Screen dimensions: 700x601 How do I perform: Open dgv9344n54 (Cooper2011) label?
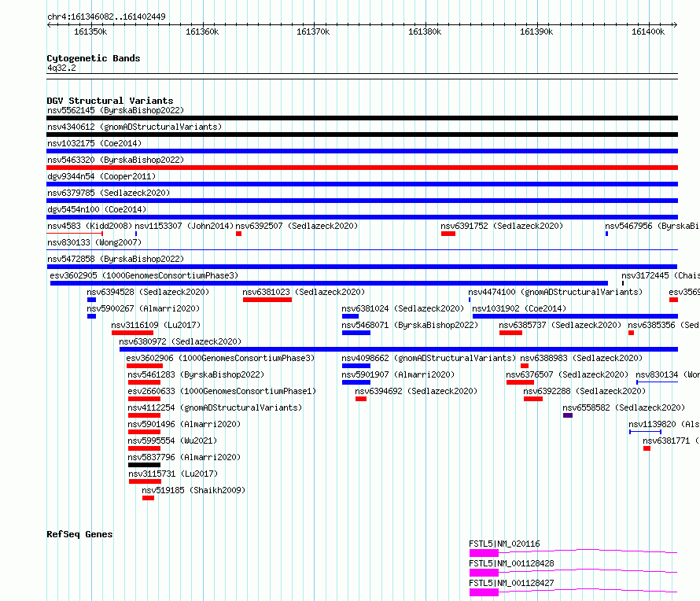coord(101,176)
